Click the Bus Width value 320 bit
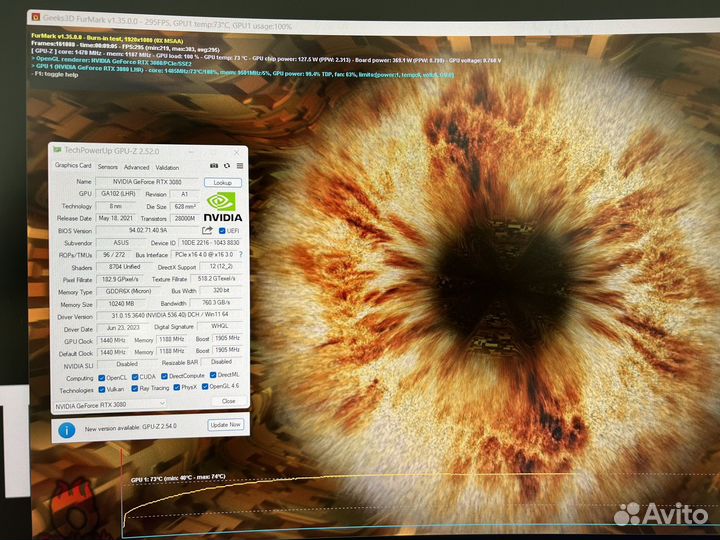Viewport: 720px width, 540px height. pos(221,290)
